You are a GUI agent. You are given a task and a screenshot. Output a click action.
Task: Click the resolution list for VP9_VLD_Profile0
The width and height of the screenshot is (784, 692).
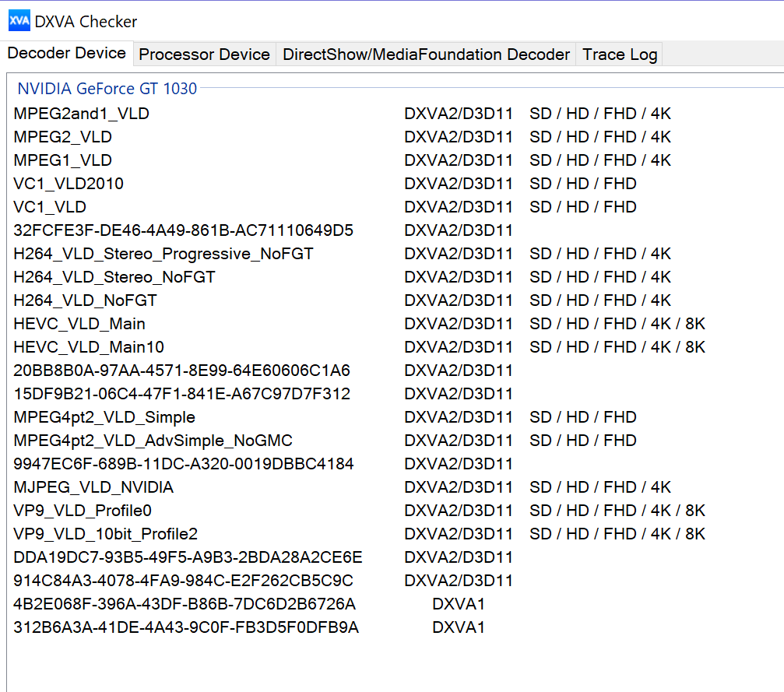(617, 510)
